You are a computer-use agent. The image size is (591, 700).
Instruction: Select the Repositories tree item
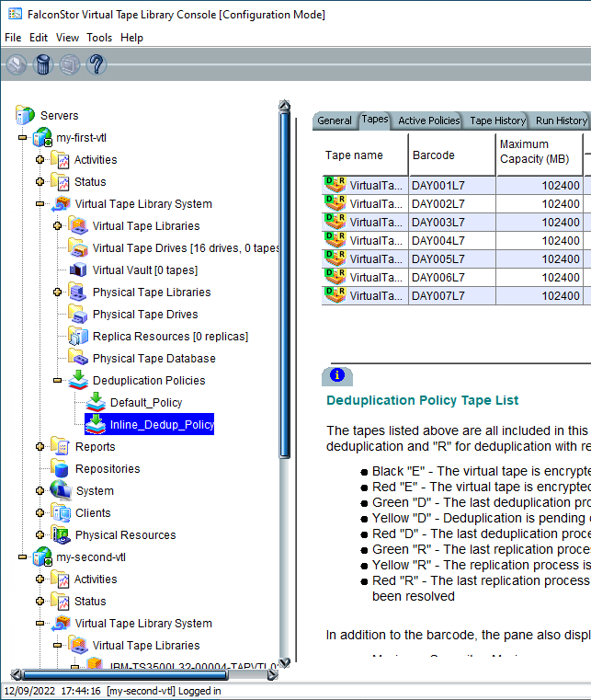[108, 469]
